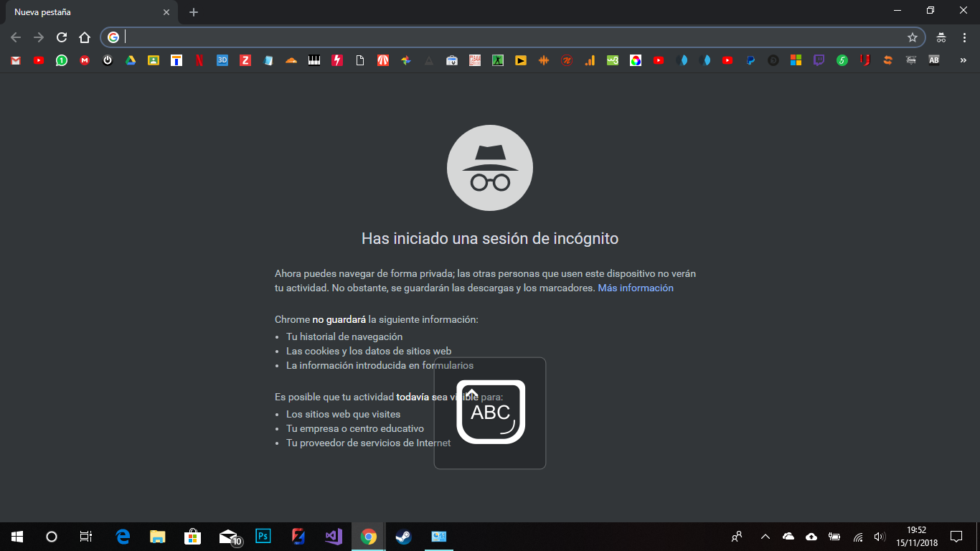Open the volume control in system tray
980x551 pixels.
pos(880,537)
